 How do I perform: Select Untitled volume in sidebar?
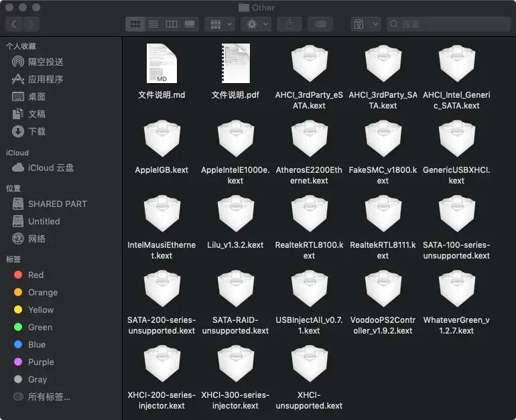(36, 221)
